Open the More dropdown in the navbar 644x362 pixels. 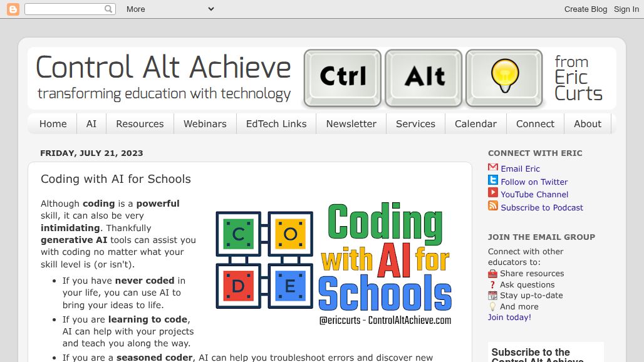[x=135, y=9]
